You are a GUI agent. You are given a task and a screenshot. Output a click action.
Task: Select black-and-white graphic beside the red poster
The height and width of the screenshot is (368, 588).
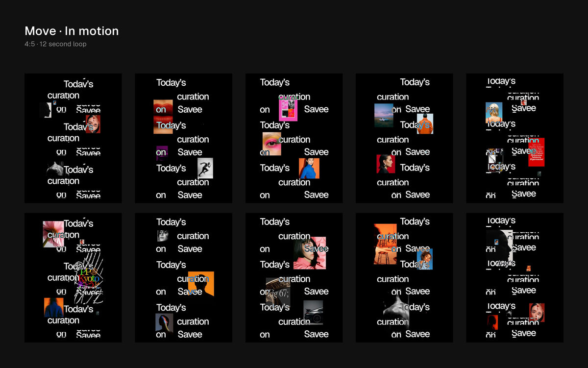496,160
